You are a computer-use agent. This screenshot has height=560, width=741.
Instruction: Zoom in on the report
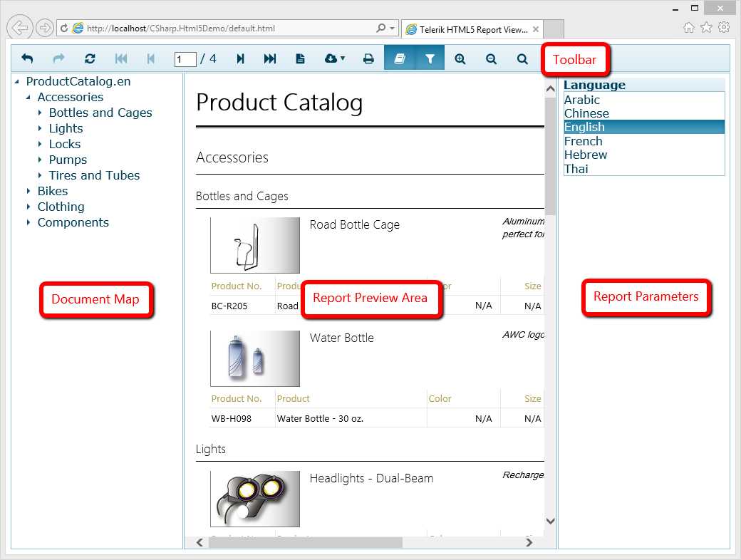click(460, 58)
